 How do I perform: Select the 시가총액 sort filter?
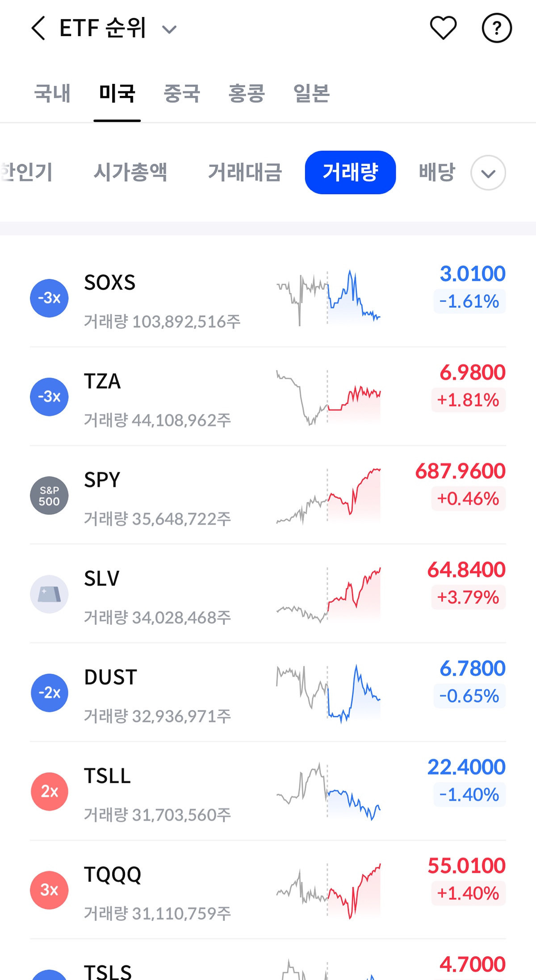[130, 172]
